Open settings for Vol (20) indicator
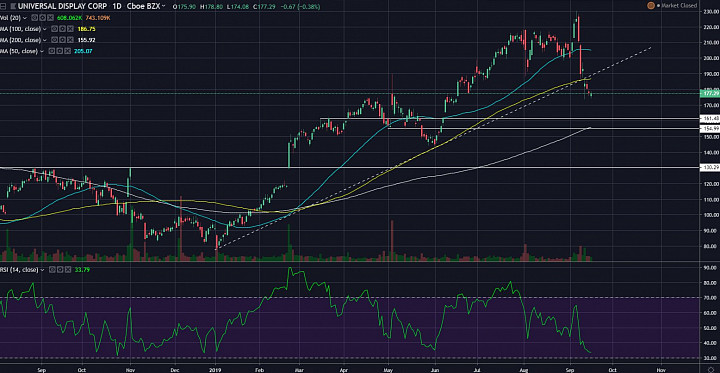The width and height of the screenshot is (720, 373). pyautogui.click(x=42, y=18)
